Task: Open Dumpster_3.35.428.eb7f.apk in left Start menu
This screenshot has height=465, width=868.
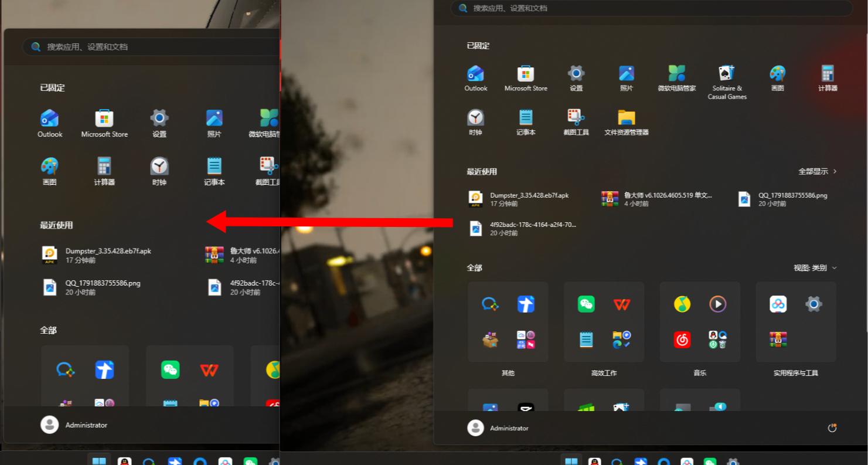Action: coord(97,255)
